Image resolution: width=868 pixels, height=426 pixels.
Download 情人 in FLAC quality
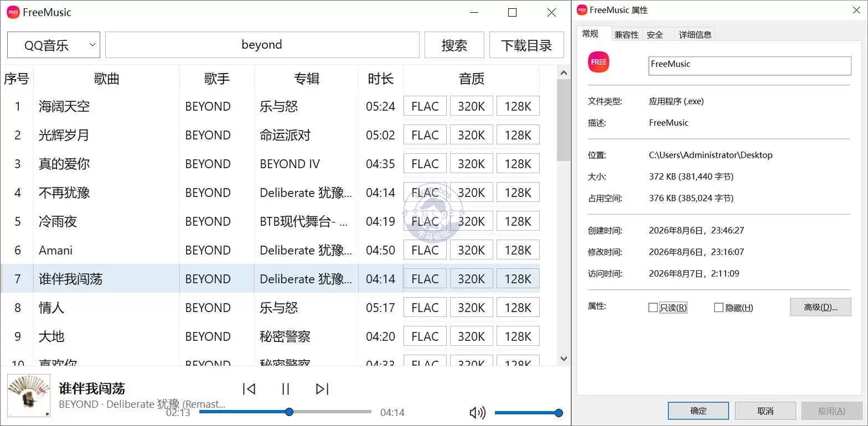[x=425, y=308]
